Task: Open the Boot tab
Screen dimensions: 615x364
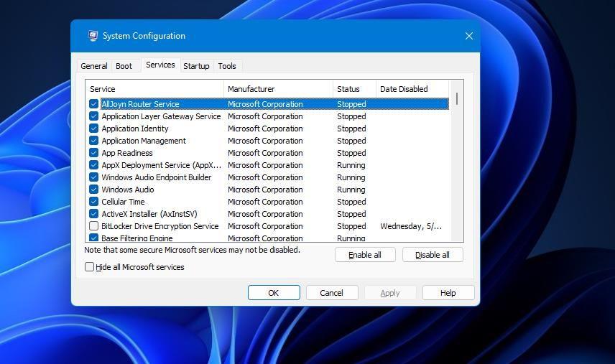Action: tap(124, 66)
